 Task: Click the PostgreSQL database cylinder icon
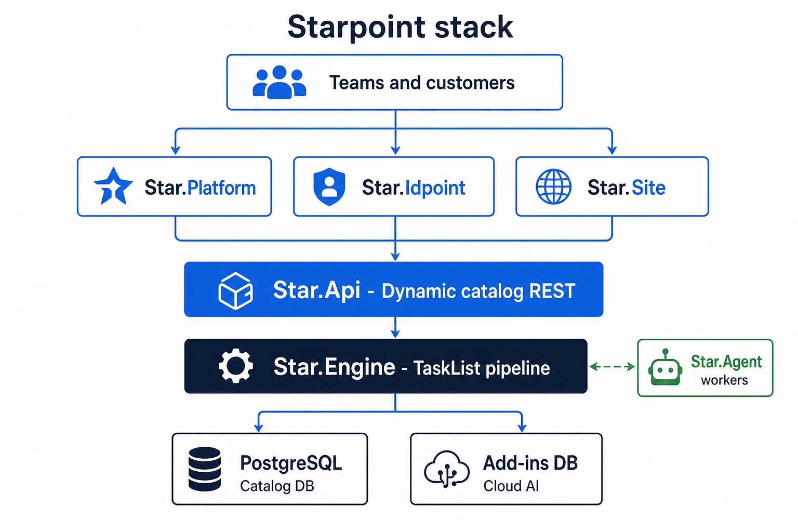205,469
